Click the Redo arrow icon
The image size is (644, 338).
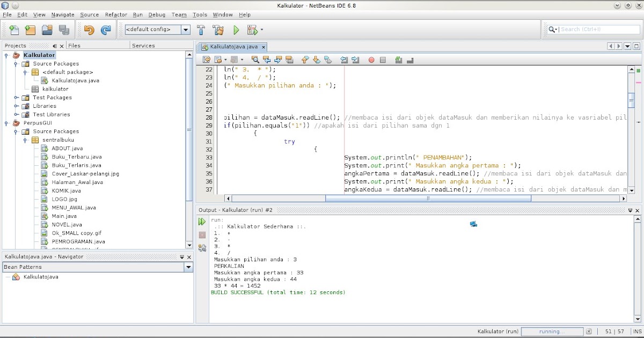coord(106,30)
